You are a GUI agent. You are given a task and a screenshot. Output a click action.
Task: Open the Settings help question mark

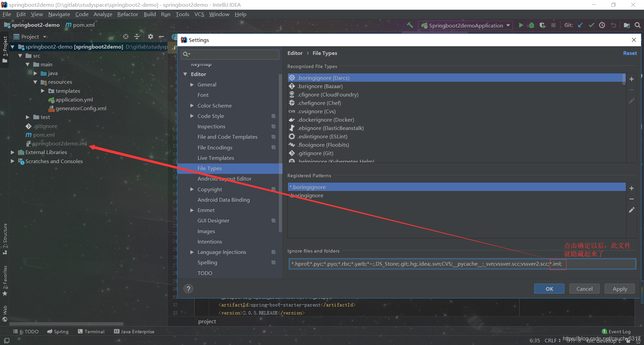(x=189, y=289)
